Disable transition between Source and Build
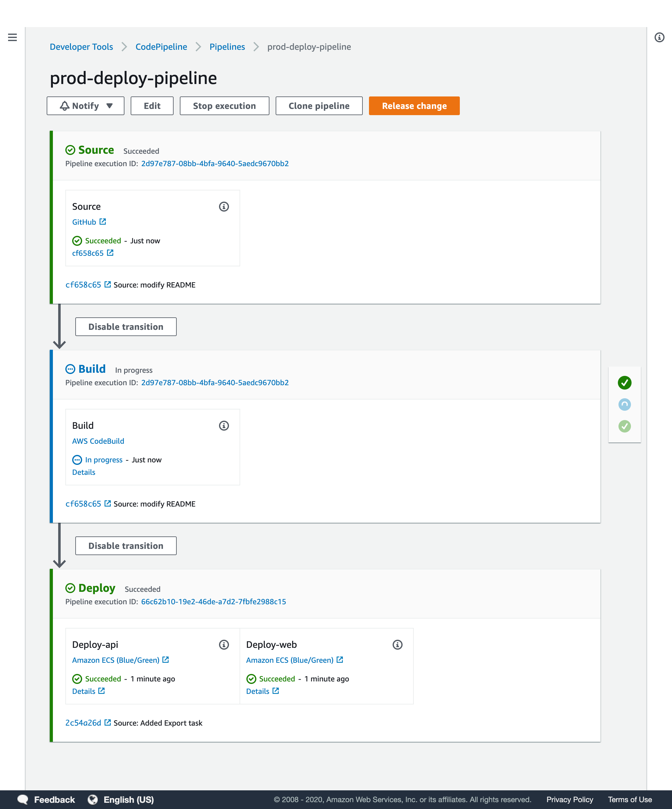 pos(126,327)
